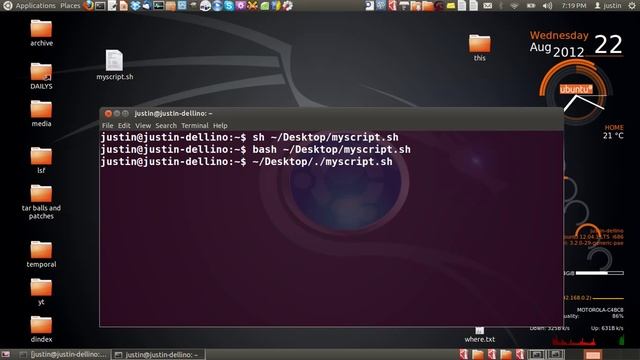This screenshot has height=360, width=640.
Task: Open the DAILYS folder shortcut
Action: tap(41, 76)
